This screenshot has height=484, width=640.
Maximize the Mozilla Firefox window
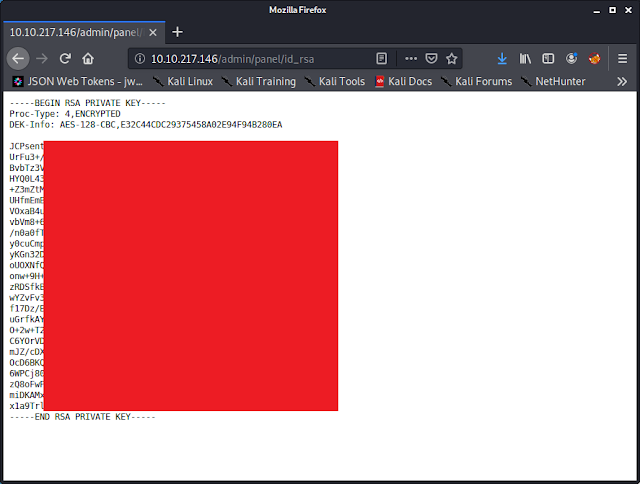click(613, 10)
